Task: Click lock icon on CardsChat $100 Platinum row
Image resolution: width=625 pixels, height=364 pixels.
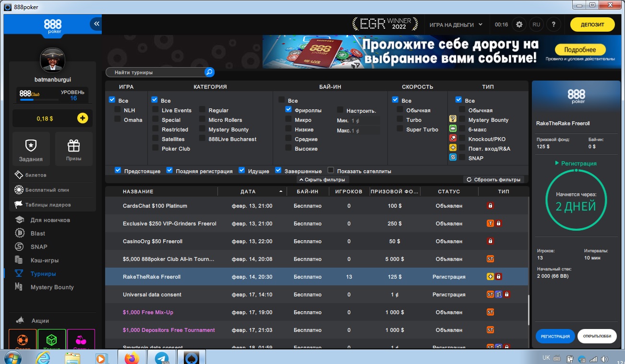Action: pyautogui.click(x=490, y=205)
